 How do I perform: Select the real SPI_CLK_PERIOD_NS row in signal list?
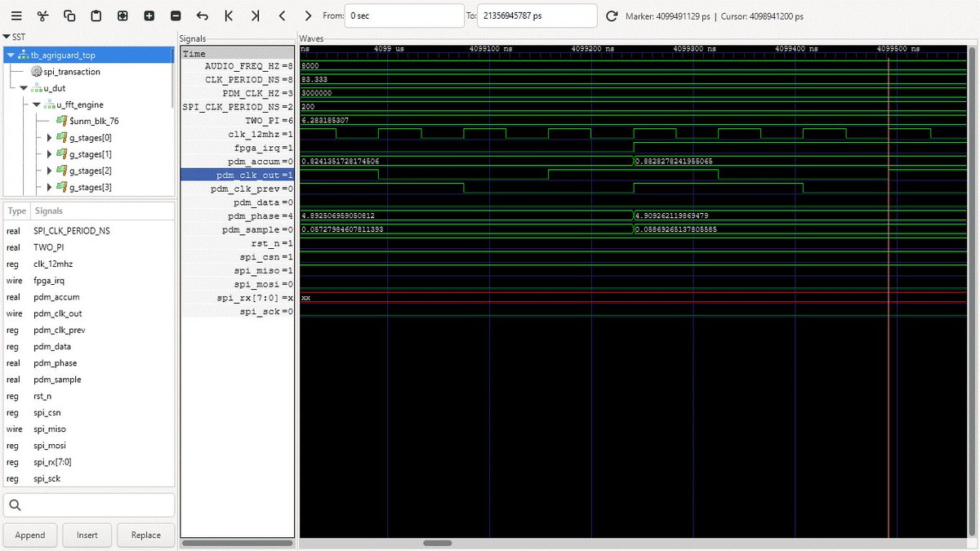pyautogui.click(x=89, y=231)
